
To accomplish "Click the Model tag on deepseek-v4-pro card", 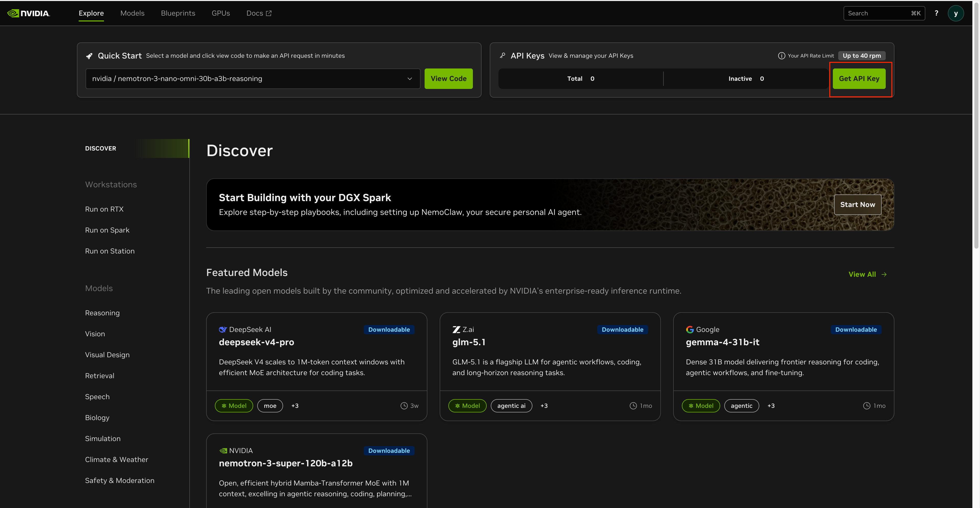I will click(234, 406).
